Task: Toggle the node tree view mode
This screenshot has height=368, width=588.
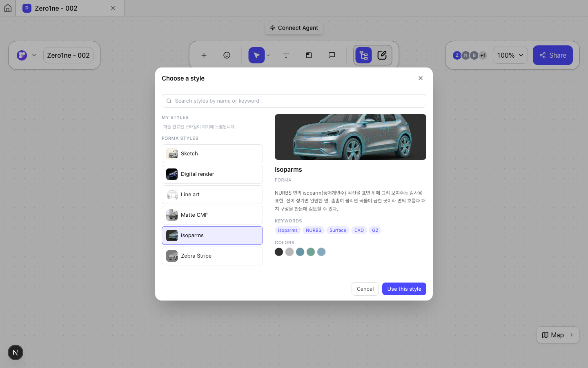Action: [363, 55]
